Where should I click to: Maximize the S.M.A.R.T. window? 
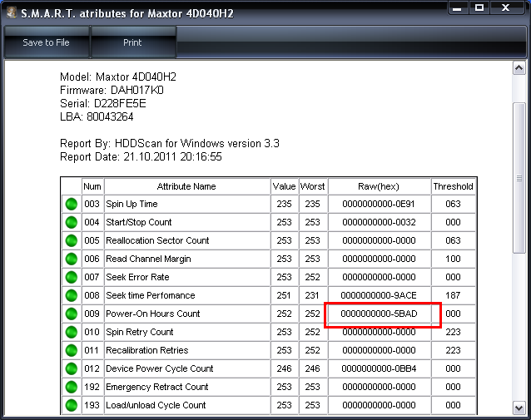pos(479,7)
